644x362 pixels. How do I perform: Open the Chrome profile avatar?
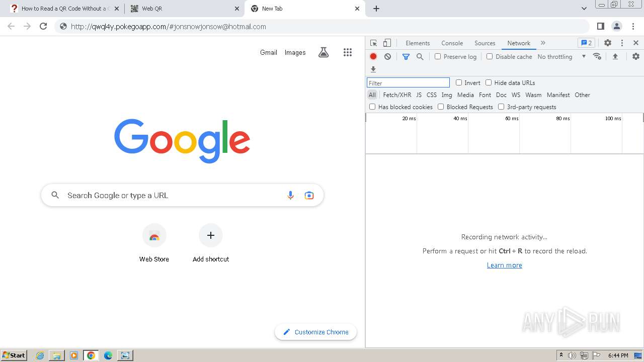tap(616, 26)
